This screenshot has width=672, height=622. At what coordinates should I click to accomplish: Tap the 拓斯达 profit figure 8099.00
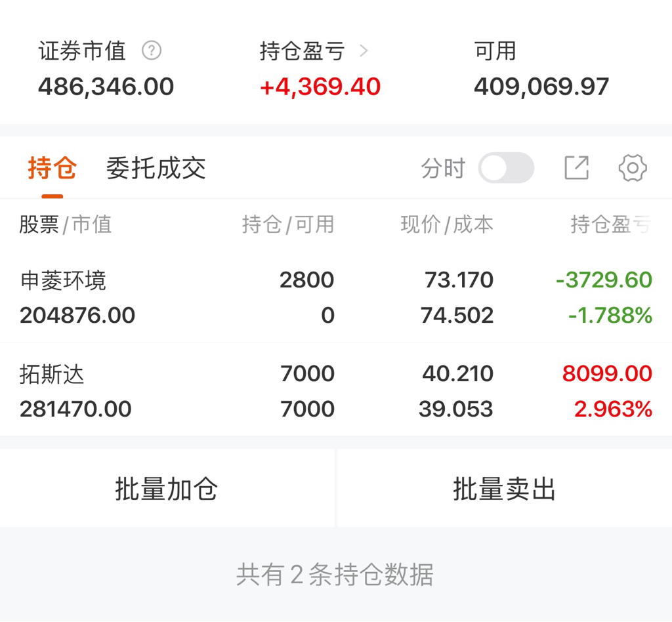point(607,373)
